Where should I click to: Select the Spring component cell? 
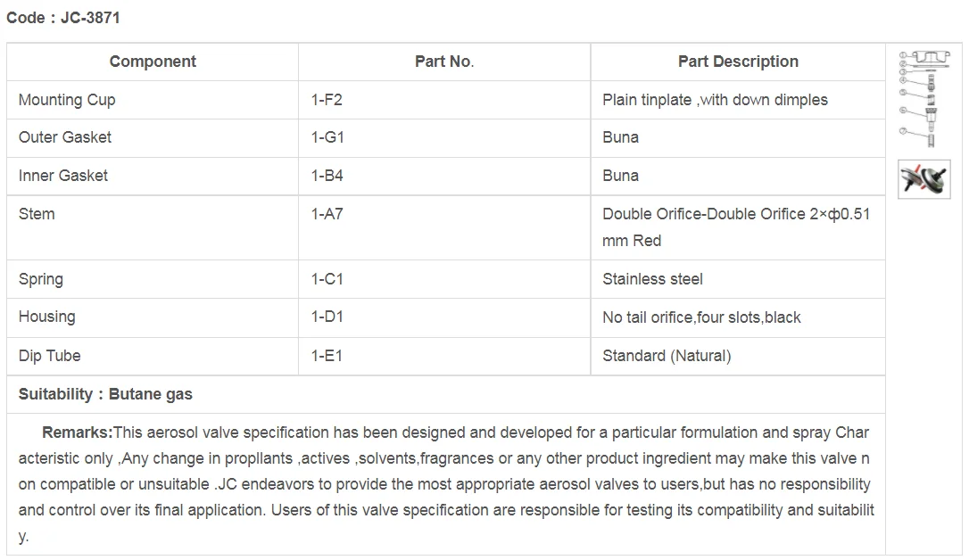[153, 279]
